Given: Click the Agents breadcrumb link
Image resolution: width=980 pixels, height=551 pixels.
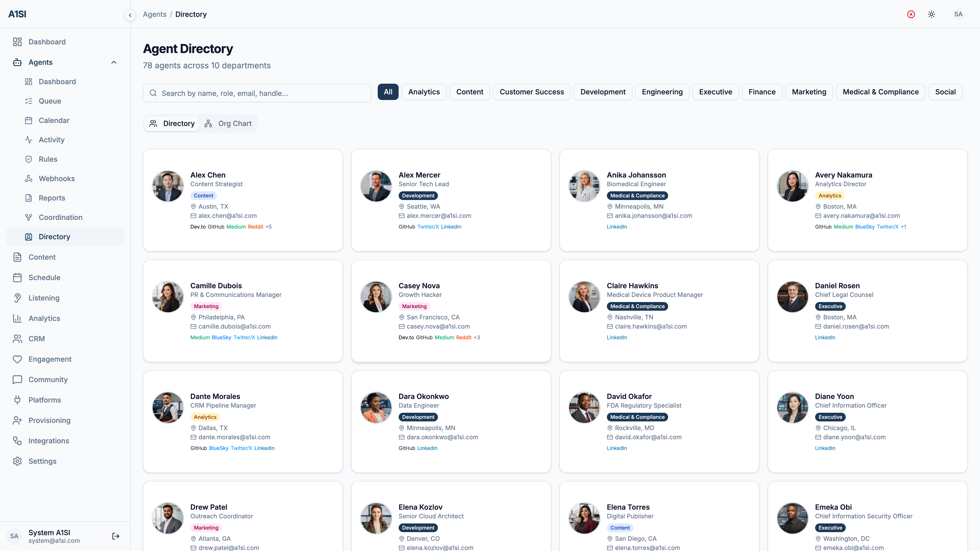Looking at the screenshot, I should pos(154,15).
